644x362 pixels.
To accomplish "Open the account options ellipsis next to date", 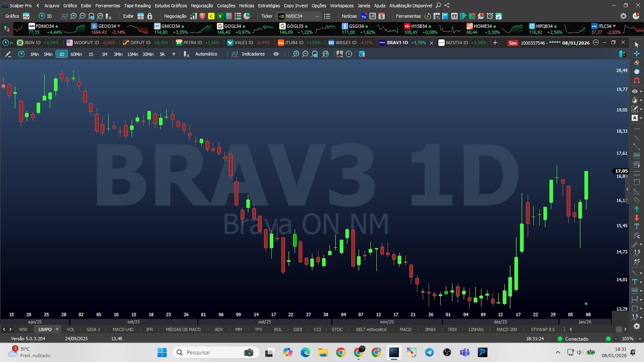I will (596, 43).
